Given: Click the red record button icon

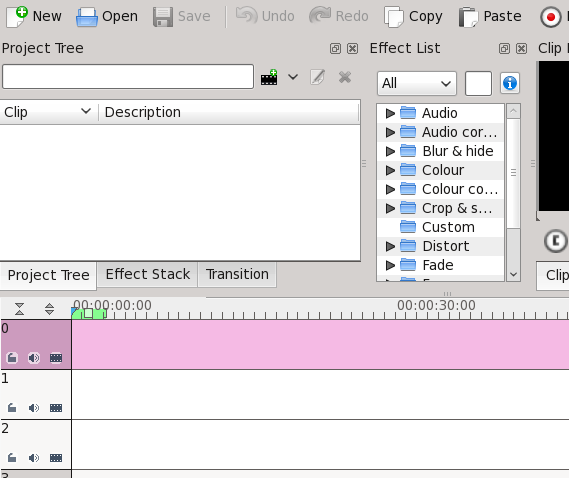Looking at the screenshot, I should (x=550, y=17).
